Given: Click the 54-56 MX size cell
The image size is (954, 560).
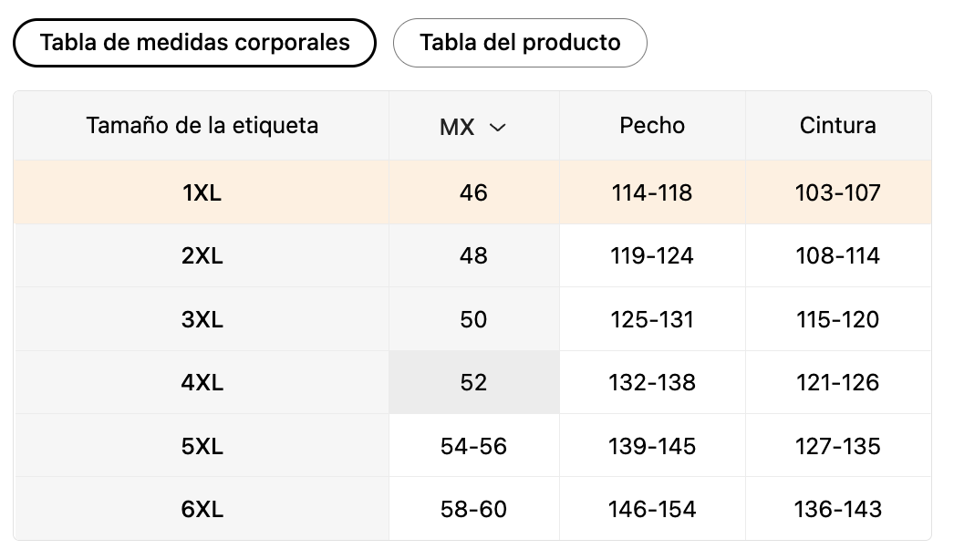Looking at the screenshot, I should [473, 446].
